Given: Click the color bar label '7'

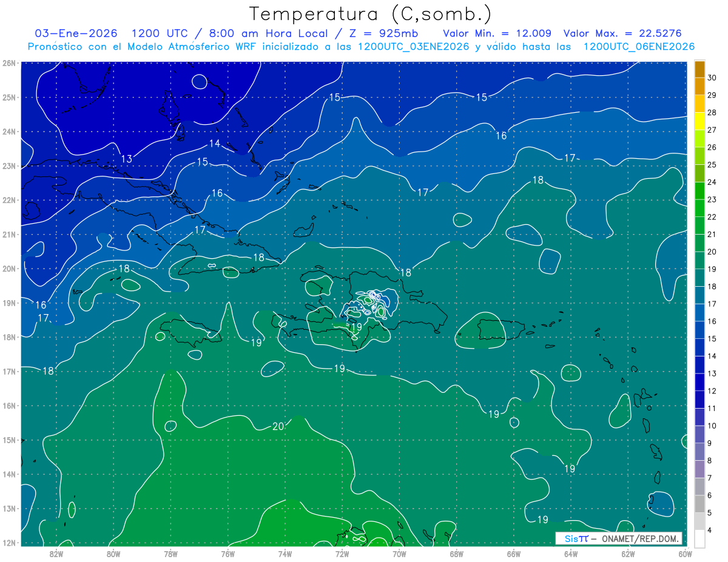Looking at the screenshot, I should [x=710, y=478].
